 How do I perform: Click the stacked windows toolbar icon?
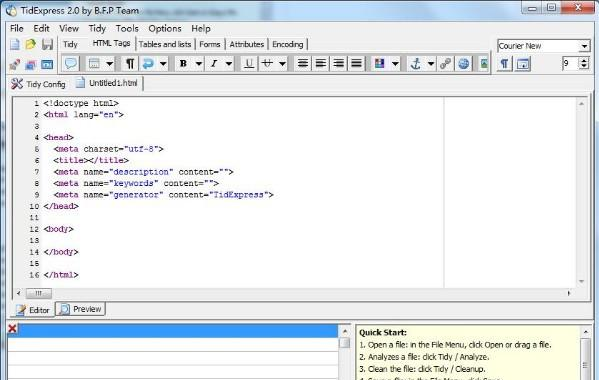[x=31, y=65]
